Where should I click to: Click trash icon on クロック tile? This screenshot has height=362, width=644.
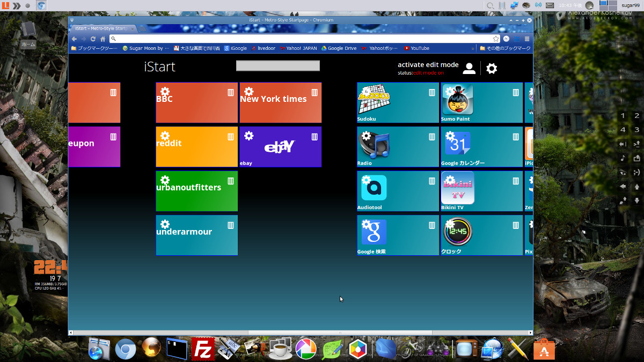(516, 225)
